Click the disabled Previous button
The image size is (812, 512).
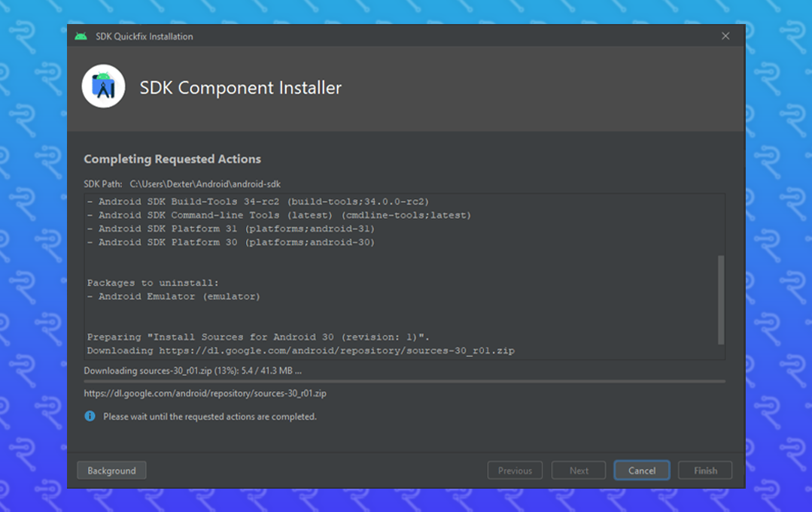pyautogui.click(x=515, y=470)
